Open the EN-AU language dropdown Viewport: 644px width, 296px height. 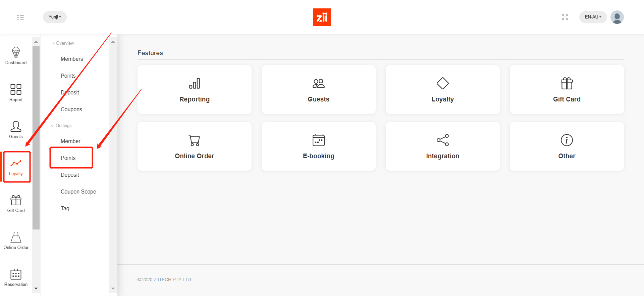(593, 17)
